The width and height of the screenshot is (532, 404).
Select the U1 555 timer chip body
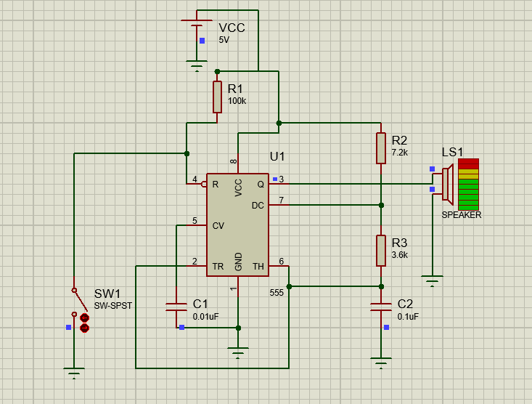(x=238, y=225)
